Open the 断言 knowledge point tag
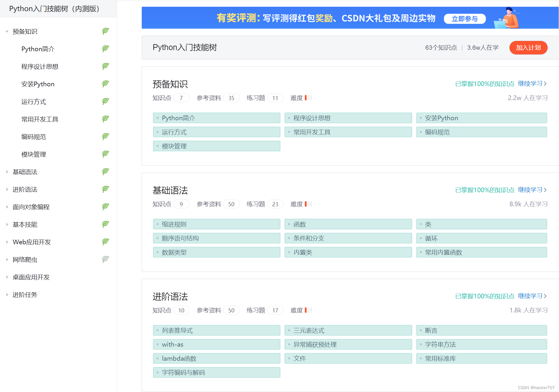The height and width of the screenshot is (392, 559). coord(481,330)
